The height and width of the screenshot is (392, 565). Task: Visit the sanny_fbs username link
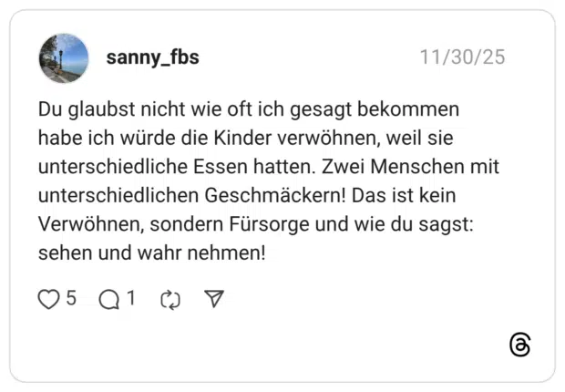tap(152, 57)
